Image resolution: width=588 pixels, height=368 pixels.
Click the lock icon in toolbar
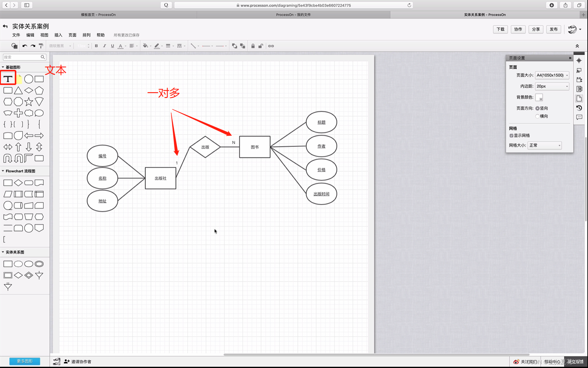click(253, 46)
